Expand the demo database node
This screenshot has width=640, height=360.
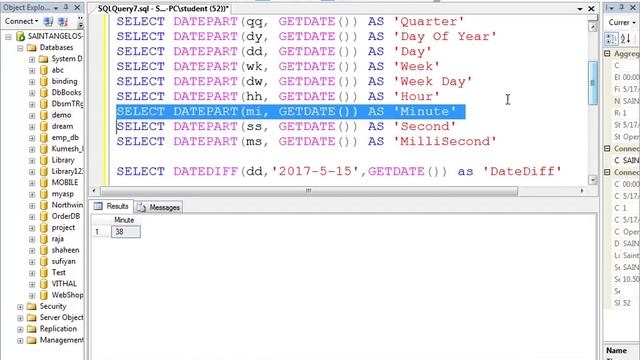pyautogui.click(x=32, y=116)
